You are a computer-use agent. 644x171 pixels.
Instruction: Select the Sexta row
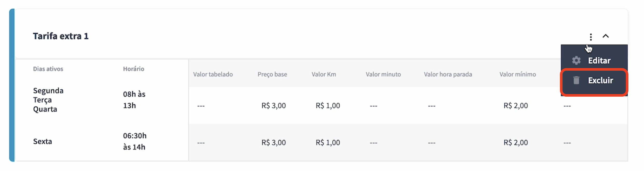pyautogui.click(x=321, y=142)
